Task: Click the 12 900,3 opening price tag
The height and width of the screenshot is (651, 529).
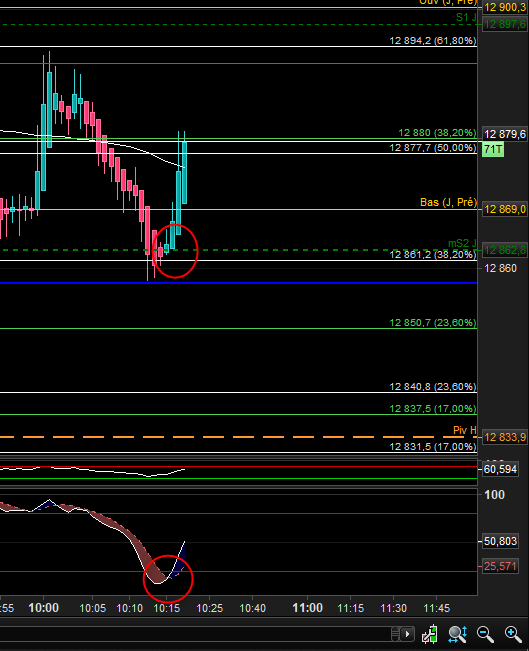Action: (x=505, y=7)
